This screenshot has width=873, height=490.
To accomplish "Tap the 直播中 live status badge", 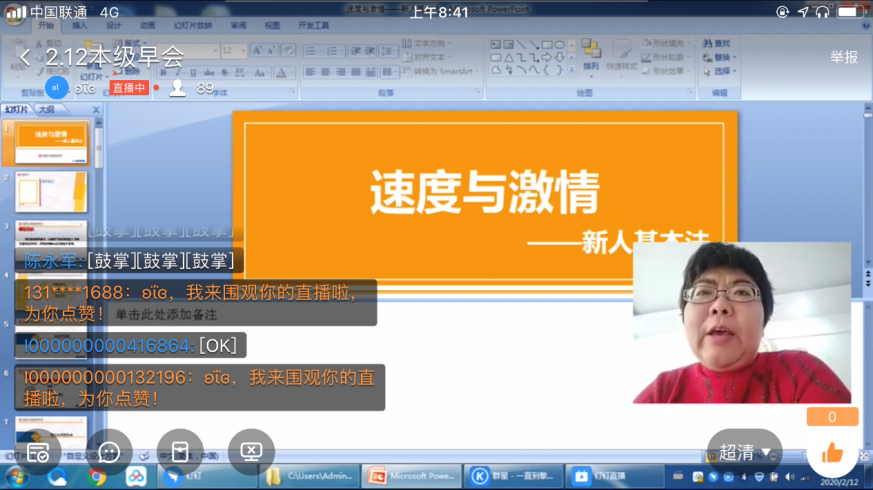I will tap(129, 88).
